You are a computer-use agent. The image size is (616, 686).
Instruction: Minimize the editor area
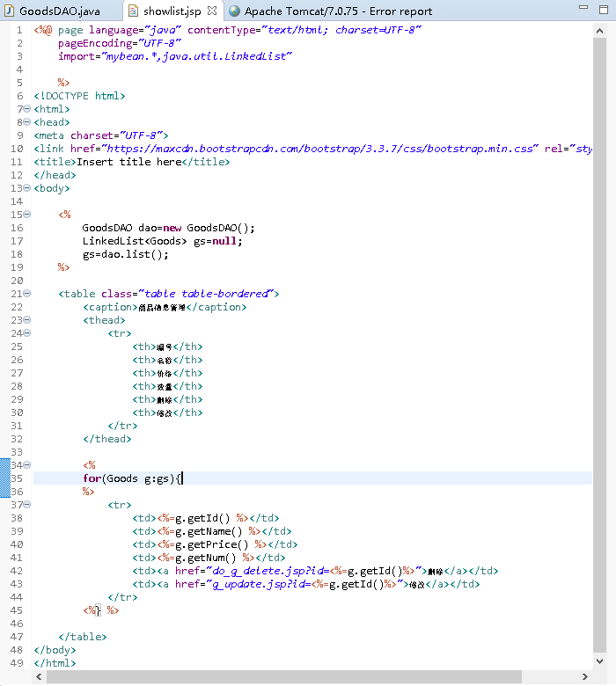pos(583,7)
